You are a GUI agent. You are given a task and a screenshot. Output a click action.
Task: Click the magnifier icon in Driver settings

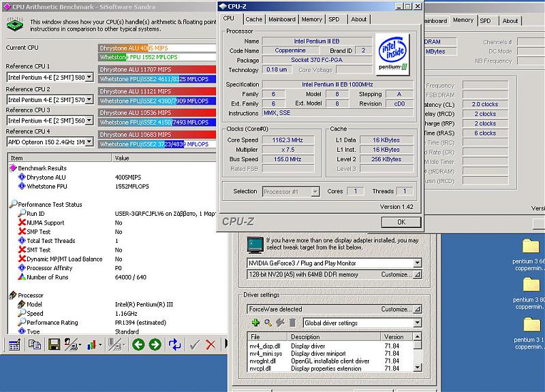click(x=268, y=323)
